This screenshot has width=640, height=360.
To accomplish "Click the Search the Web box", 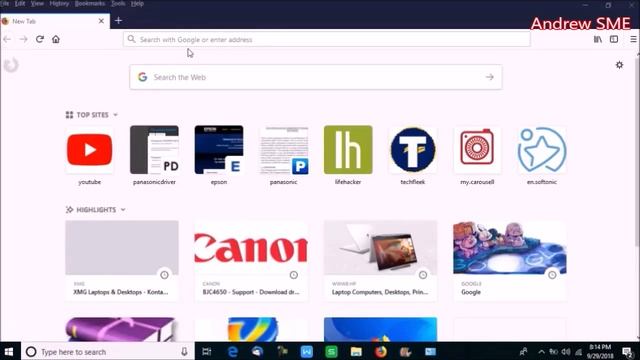I will pyautogui.click(x=316, y=77).
